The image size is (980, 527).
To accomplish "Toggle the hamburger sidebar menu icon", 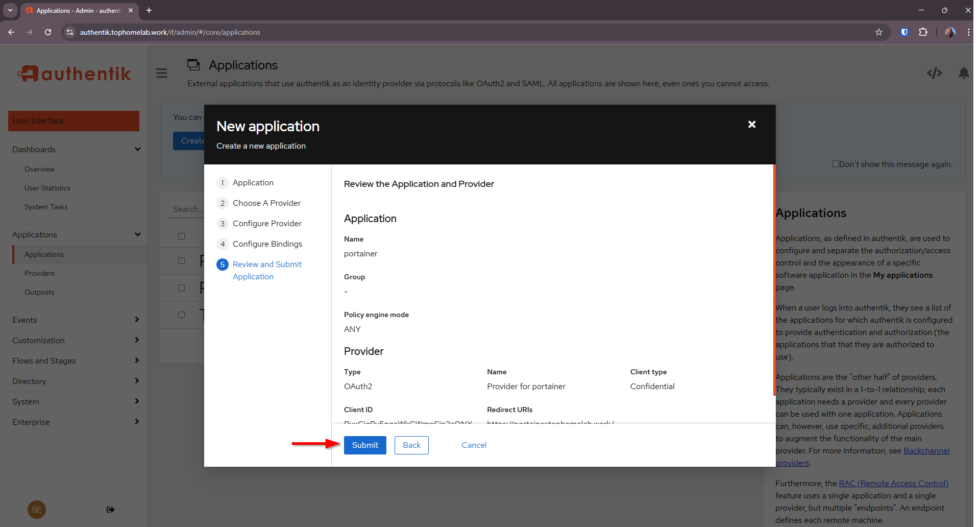I will 162,73.
